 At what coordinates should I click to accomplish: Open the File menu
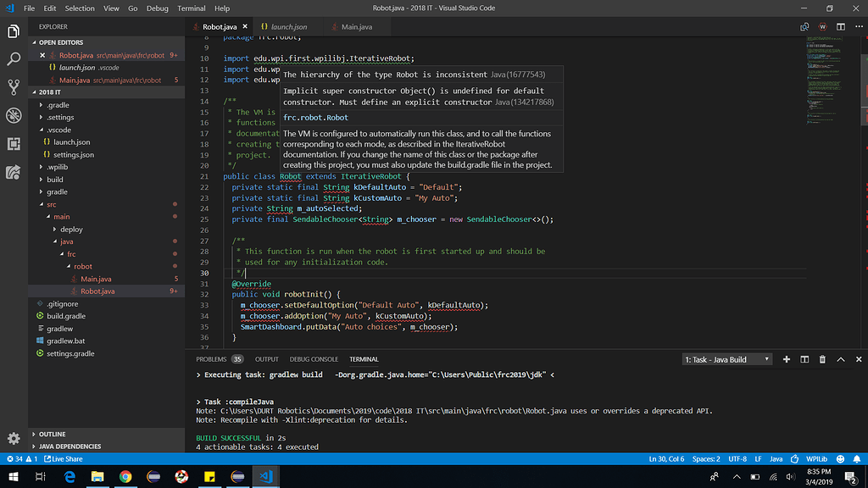pyautogui.click(x=30, y=8)
